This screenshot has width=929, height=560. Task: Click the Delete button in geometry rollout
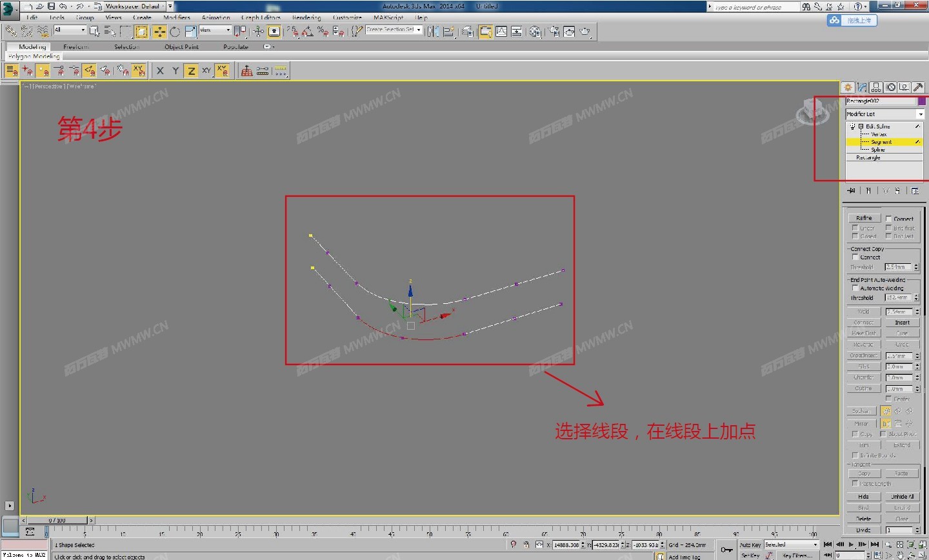click(863, 519)
